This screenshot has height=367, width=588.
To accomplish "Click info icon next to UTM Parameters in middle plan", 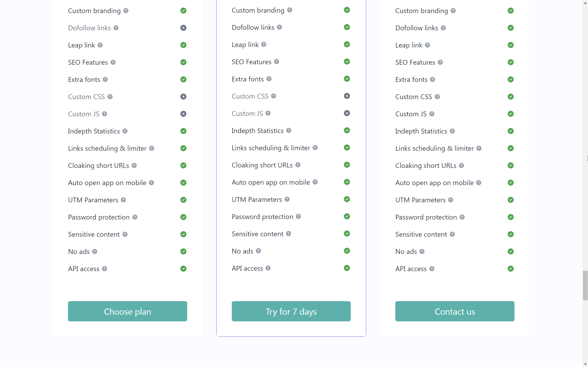I will click(287, 199).
